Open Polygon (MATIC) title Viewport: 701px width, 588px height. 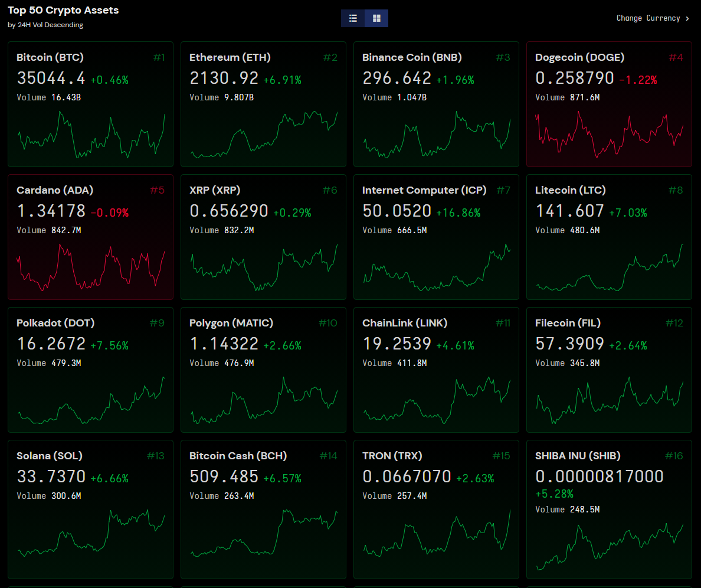click(x=231, y=323)
